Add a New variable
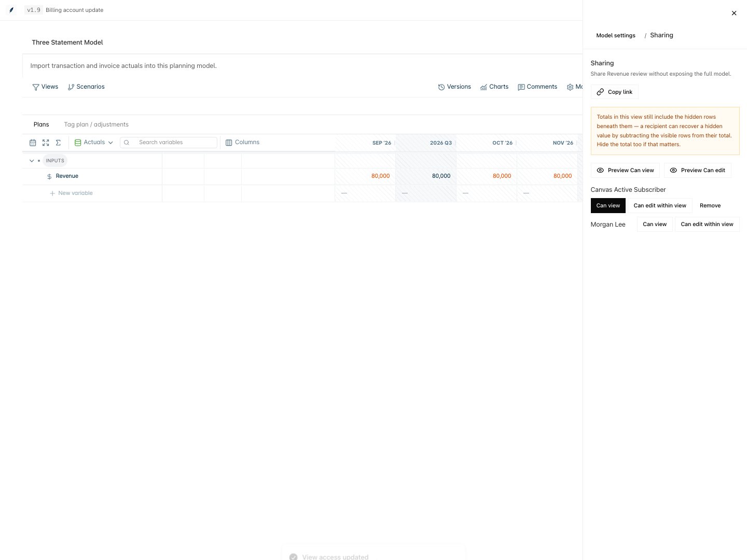The height and width of the screenshot is (560, 747). pos(71,193)
